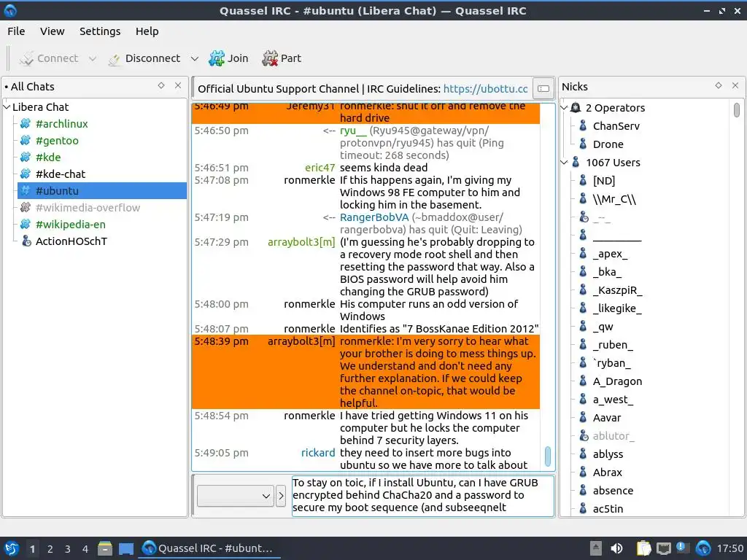Select the Abrax nick
Image resolution: width=747 pixels, height=560 pixels.
[x=608, y=472]
